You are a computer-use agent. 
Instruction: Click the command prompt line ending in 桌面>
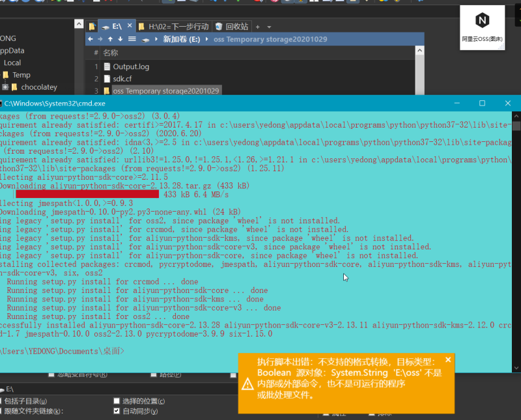[62, 351]
